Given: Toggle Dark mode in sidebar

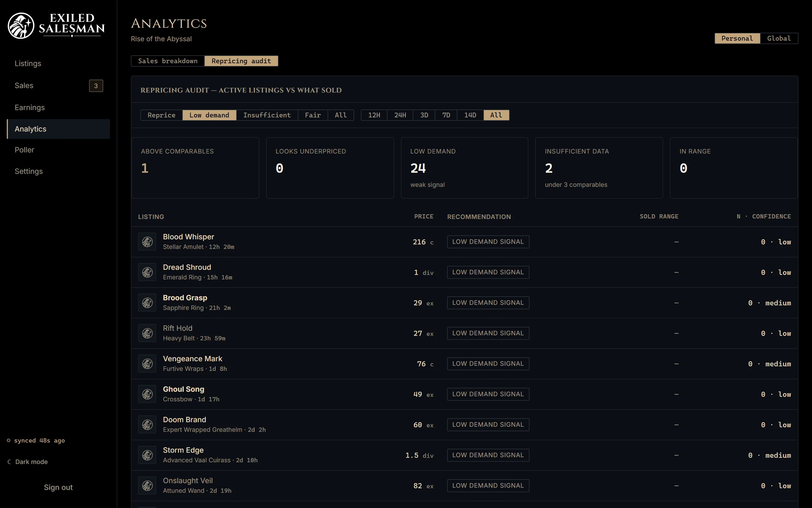Looking at the screenshot, I should coord(28,462).
